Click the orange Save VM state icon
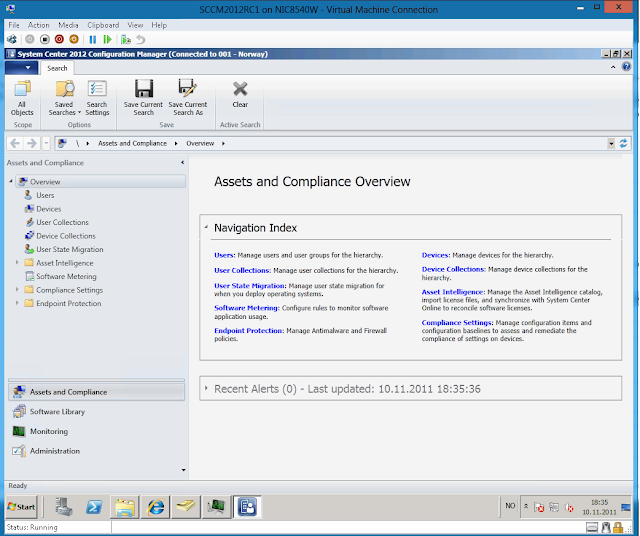Screen dimensions: 640x536 pos(74,39)
